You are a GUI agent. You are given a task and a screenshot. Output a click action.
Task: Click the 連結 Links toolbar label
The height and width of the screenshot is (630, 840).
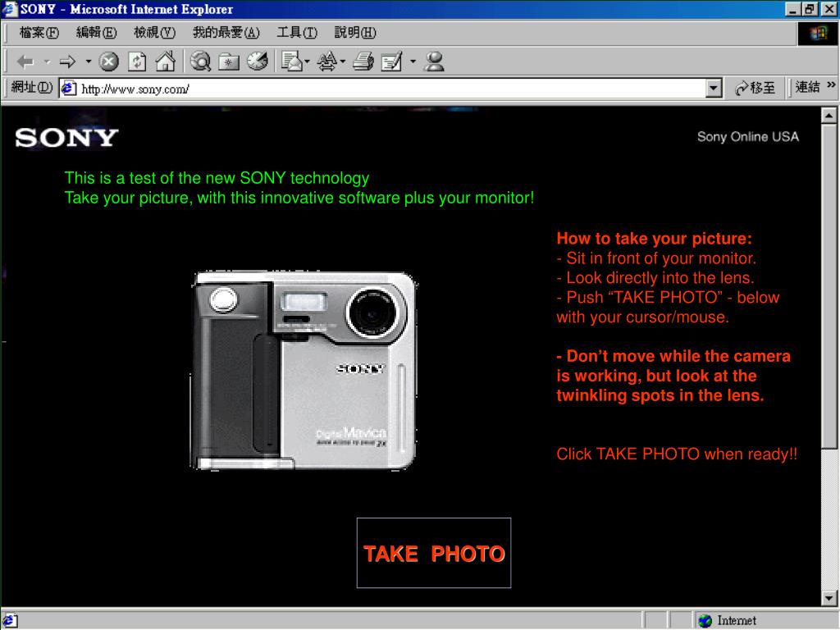click(807, 87)
